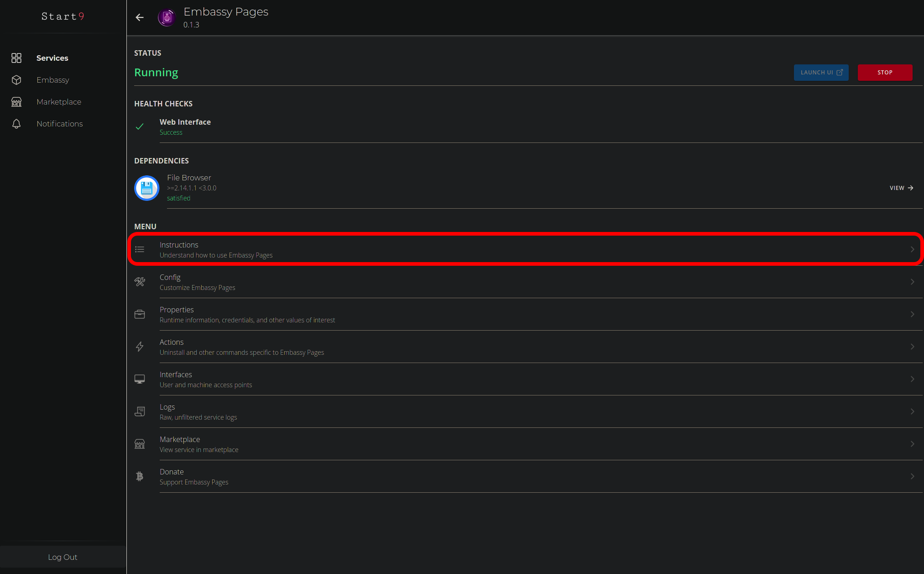Click the Donate bitcoin icon

(x=140, y=476)
